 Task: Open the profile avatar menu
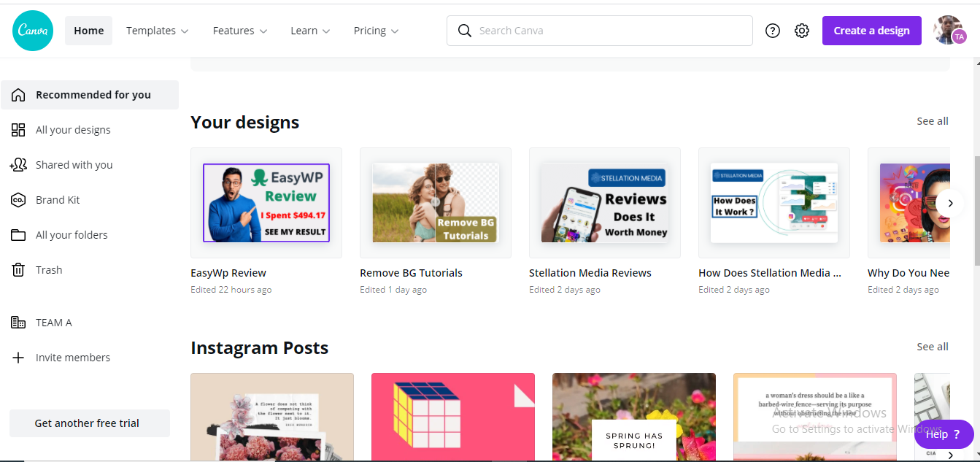(x=949, y=31)
